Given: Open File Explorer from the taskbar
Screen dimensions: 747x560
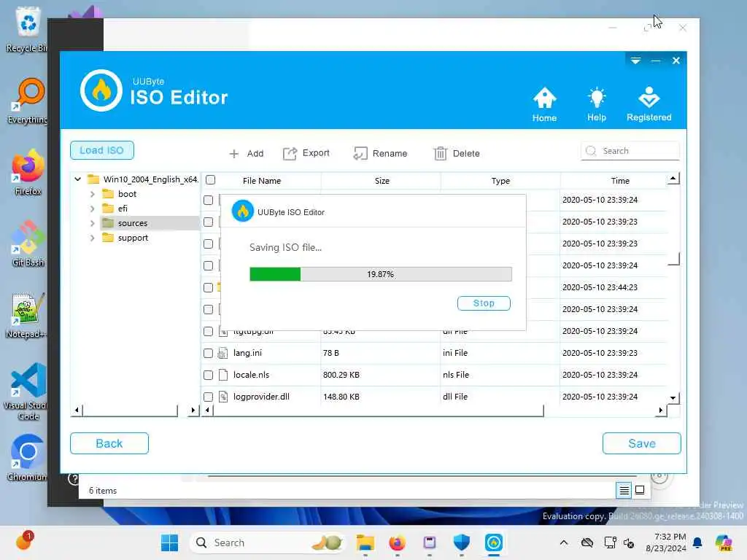Looking at the screenshot, I should tap(365, 542).
